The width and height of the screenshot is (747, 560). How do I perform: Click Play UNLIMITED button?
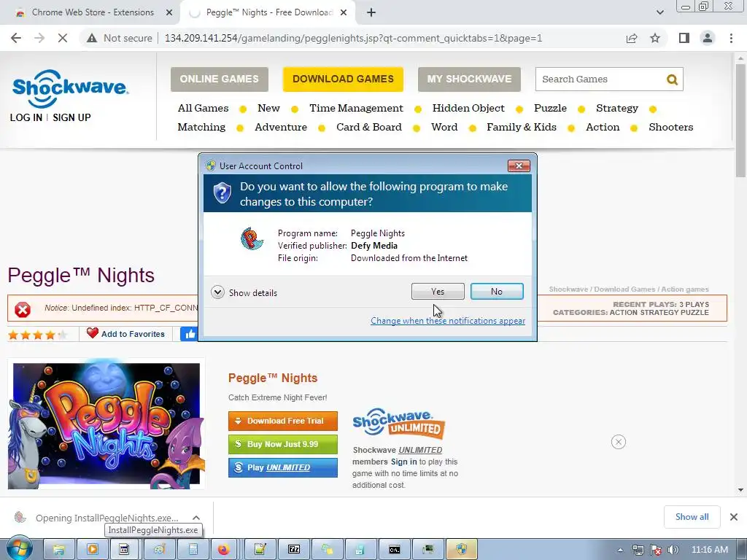[x=283, y=467]
